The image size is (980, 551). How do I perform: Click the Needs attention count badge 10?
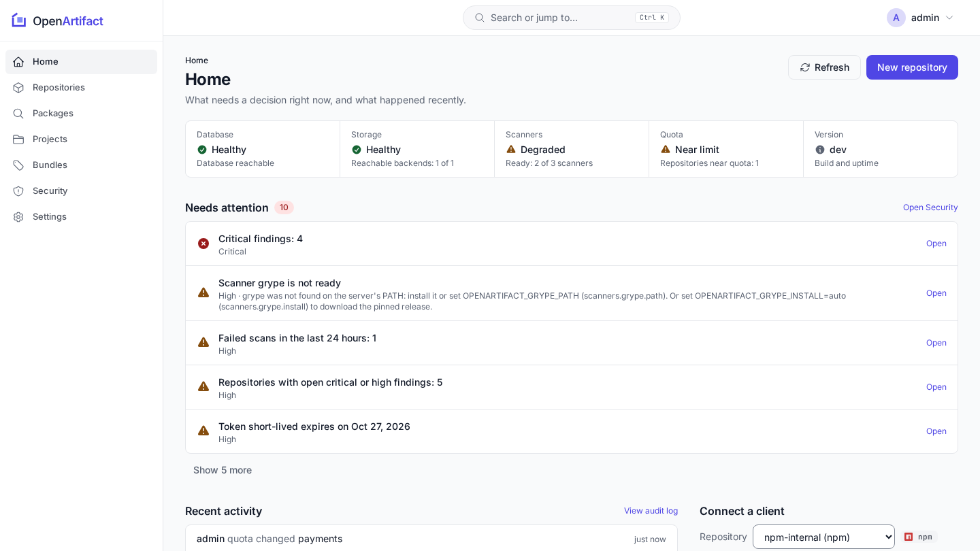284,207
